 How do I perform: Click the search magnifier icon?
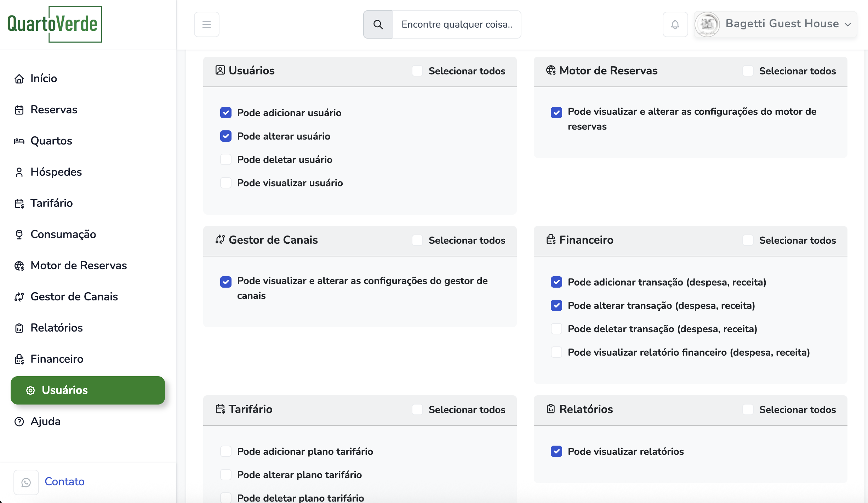pos(378,24)
